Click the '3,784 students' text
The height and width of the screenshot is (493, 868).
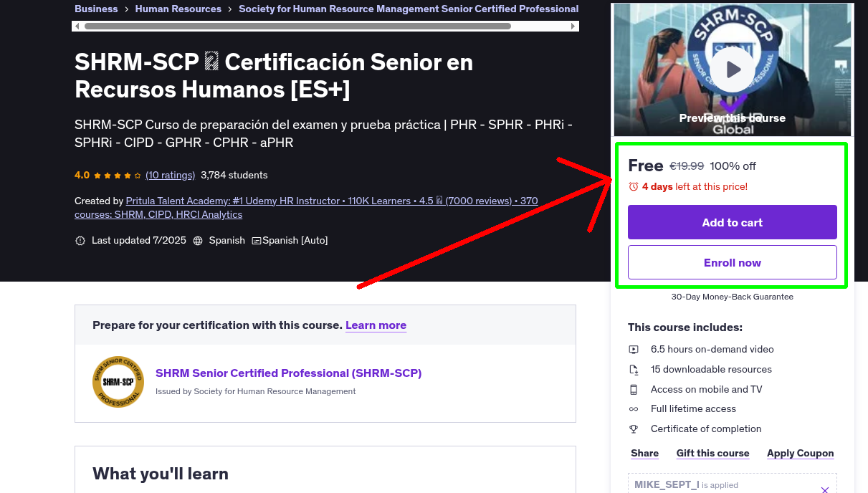coord(234,175)
